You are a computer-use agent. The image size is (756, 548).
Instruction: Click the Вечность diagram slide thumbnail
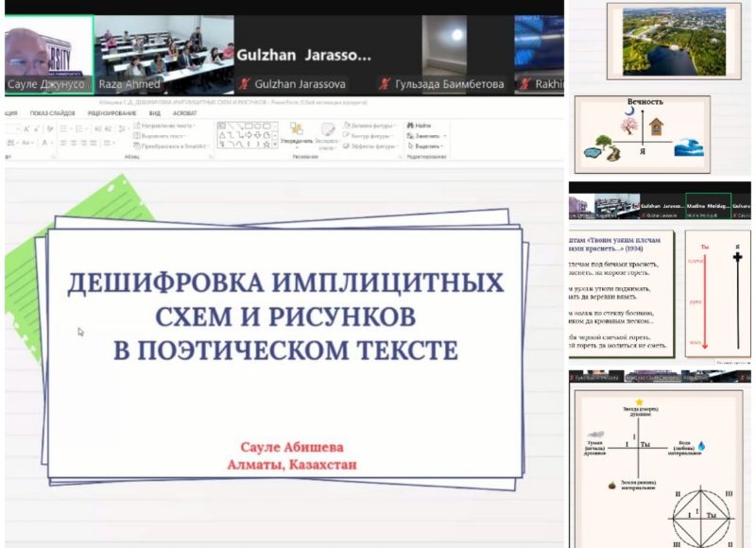tap(643, 132)
